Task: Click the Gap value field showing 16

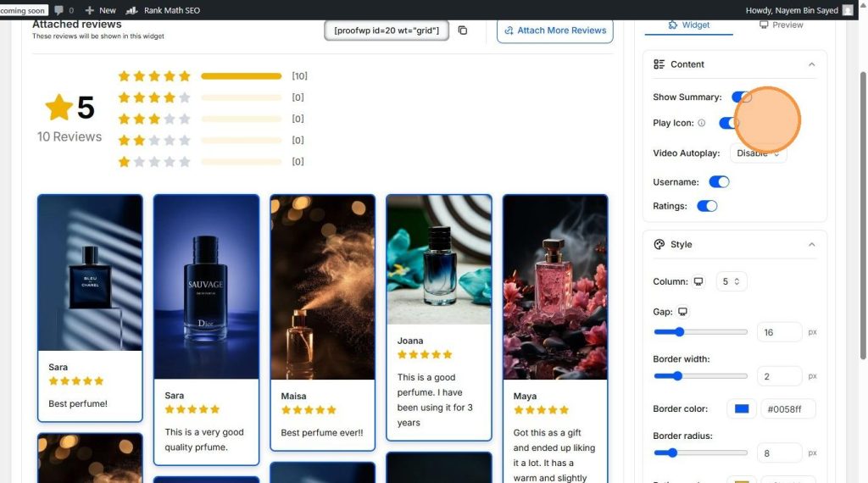Action: 779,332
